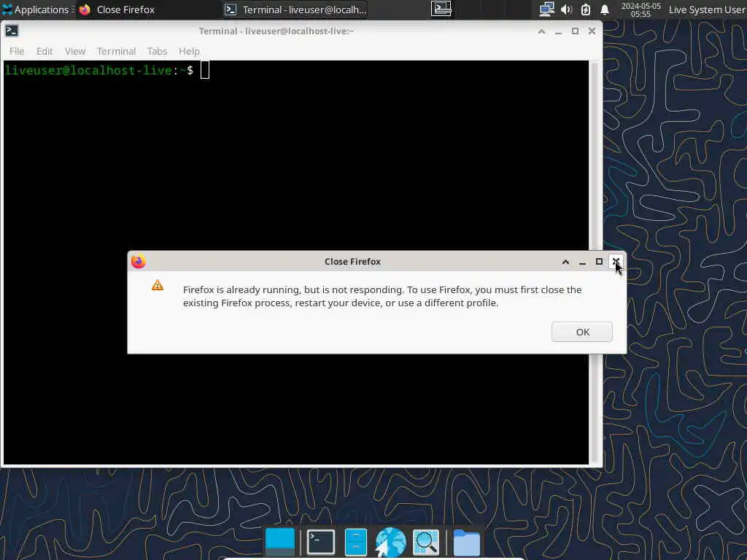Click the Terminal vertical scrollbar
This screenshot has width=747, height=560.
click(594, 262)
